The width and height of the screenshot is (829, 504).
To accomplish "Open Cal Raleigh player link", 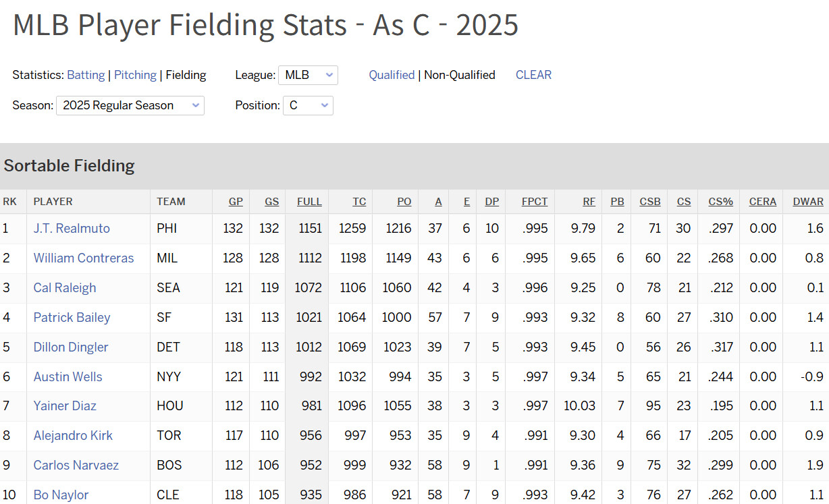I will click(65, 287).
